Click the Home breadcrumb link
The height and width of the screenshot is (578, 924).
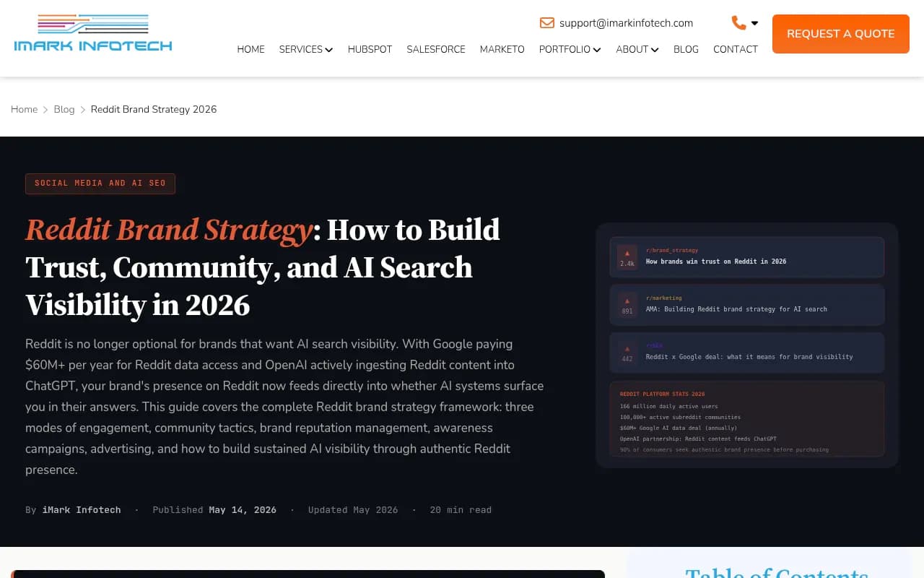coord(24,109)
